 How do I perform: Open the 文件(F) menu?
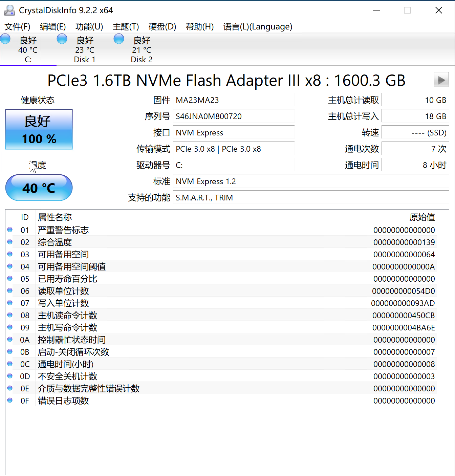(17, 27)
